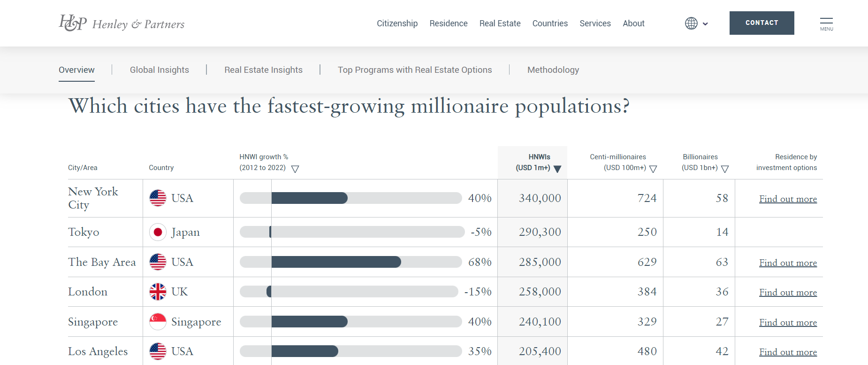Click the Japan flag icon for Tokyo
868x365 pixels.
pyautogui.click(x=158, y=232)
